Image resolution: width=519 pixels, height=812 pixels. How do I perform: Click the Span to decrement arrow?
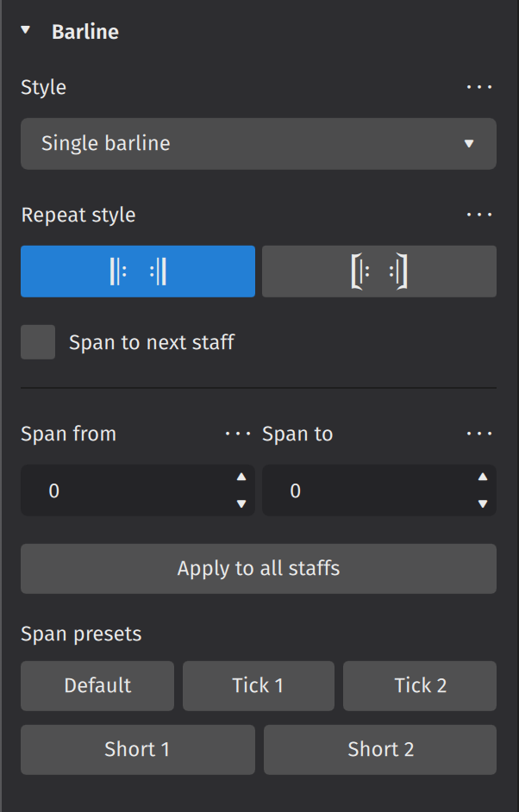point(482,502)
